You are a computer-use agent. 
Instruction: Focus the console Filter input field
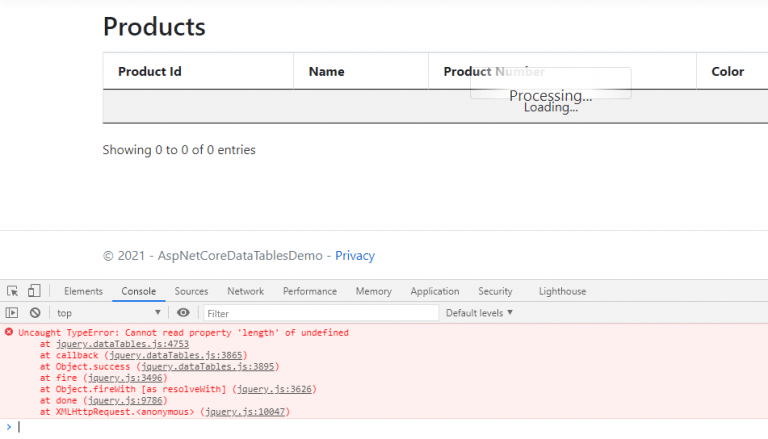click(x=321, y=313)
